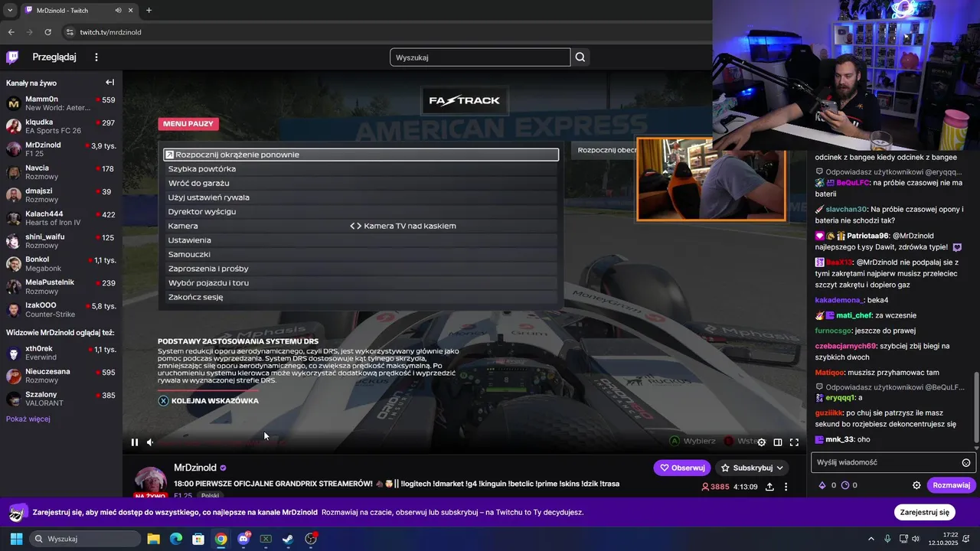Open Discord from the taskbar
Screen dimensions: 980x551
[244, 539]
